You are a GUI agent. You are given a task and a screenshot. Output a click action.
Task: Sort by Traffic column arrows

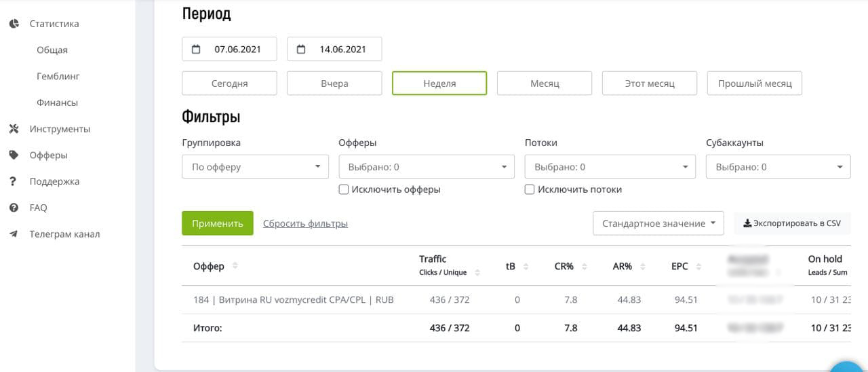point(477,272)
